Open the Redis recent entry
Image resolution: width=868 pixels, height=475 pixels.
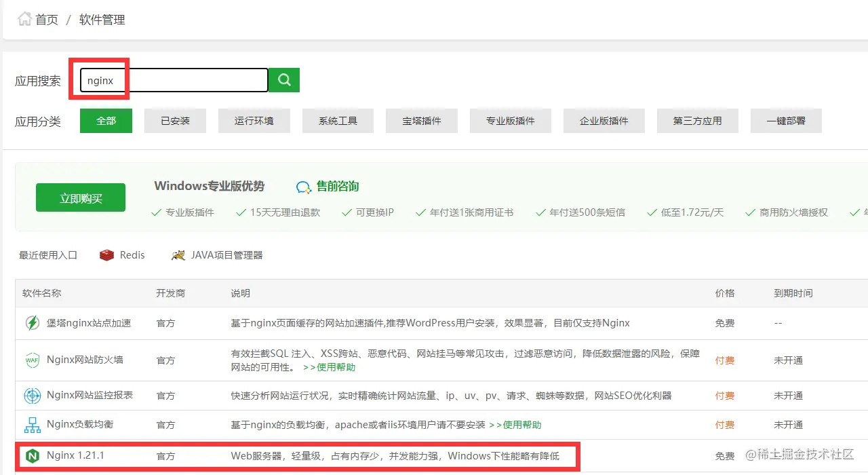click(132, 255)
